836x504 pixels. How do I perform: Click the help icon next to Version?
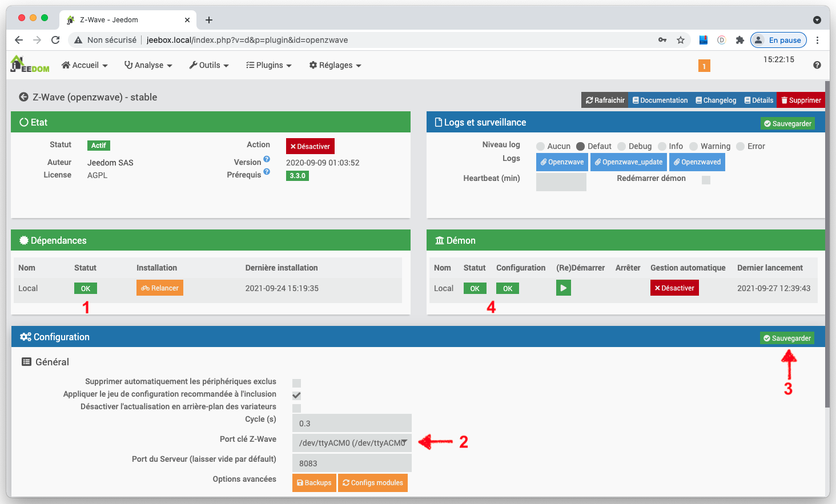pyautogui.click(x=267, y=159)
